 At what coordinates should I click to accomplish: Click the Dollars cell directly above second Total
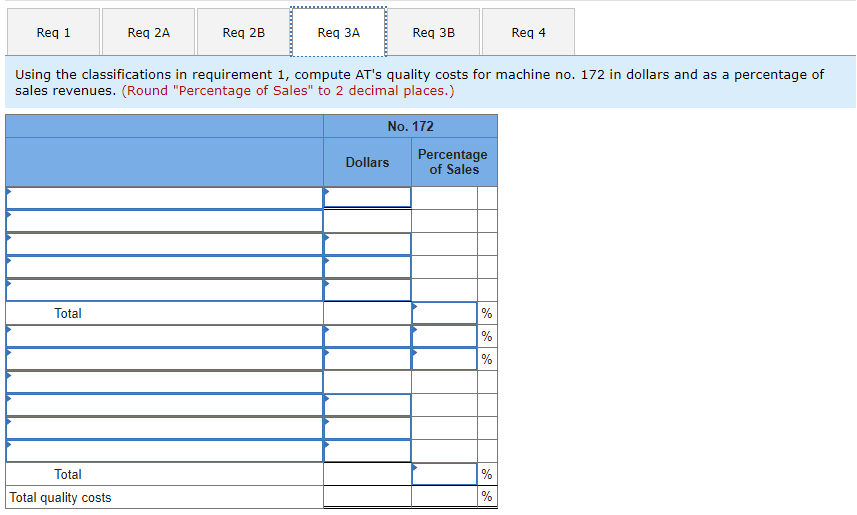(367, 450)
